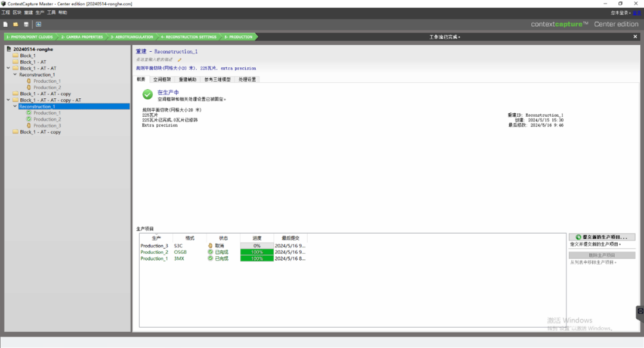This screenshot has height=348, width=644.
Task: Close the workflow banner with its X
Action: coord(635,36)
